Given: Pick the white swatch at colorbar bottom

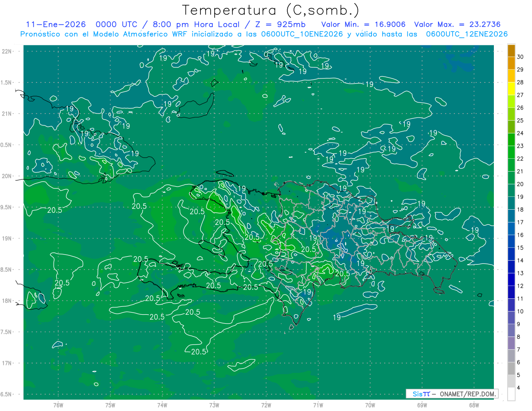Looking at the screenshot, I should (511, 394).
